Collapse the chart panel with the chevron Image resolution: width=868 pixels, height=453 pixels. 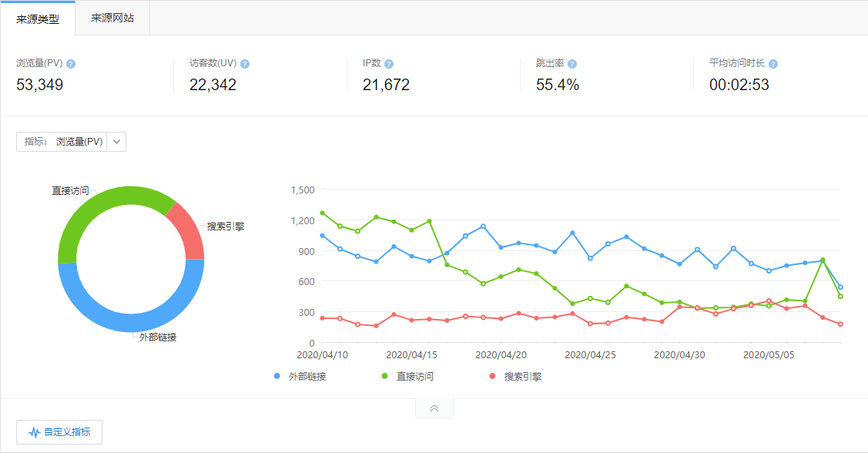point(434,408)
